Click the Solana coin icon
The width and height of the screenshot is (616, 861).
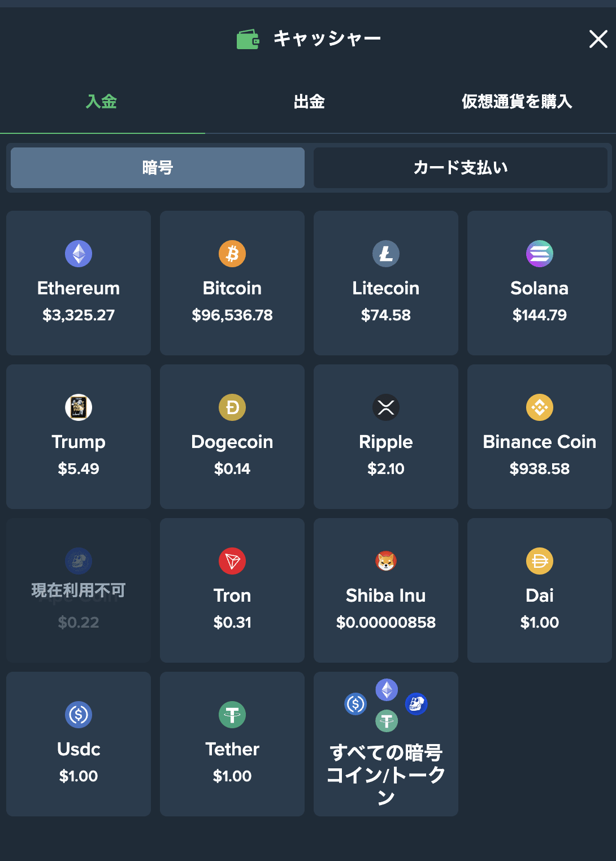click(540, 254)
